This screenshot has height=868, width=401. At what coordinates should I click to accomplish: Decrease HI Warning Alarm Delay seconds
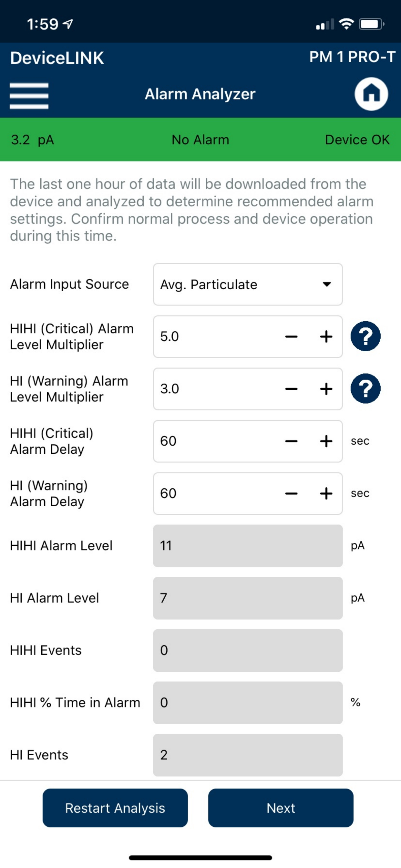point(291,493)
